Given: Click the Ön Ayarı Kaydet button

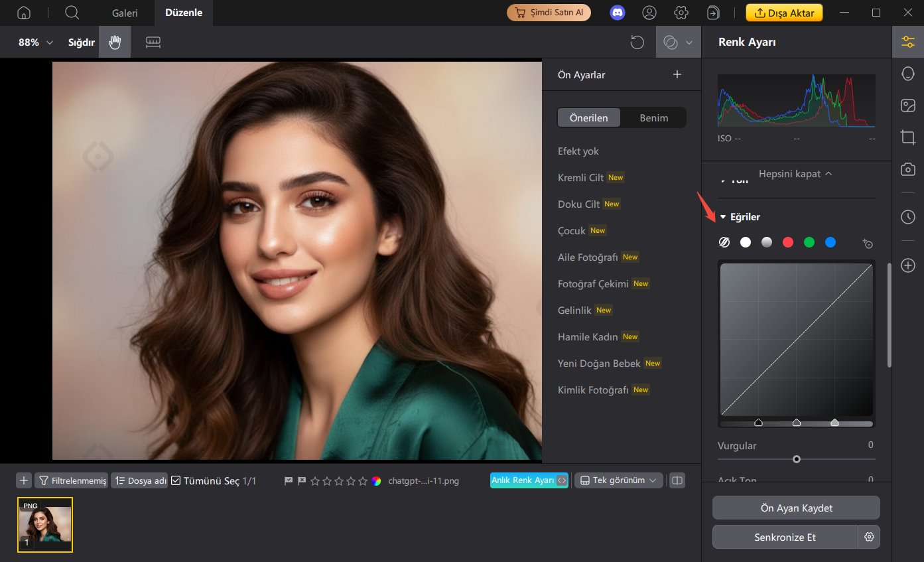Looking at the screenshot, I should pos(795,508).
